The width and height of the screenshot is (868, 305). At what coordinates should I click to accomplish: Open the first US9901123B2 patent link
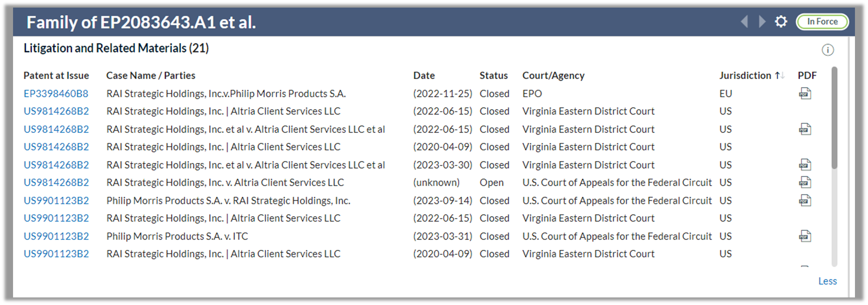tap(56, 201)
